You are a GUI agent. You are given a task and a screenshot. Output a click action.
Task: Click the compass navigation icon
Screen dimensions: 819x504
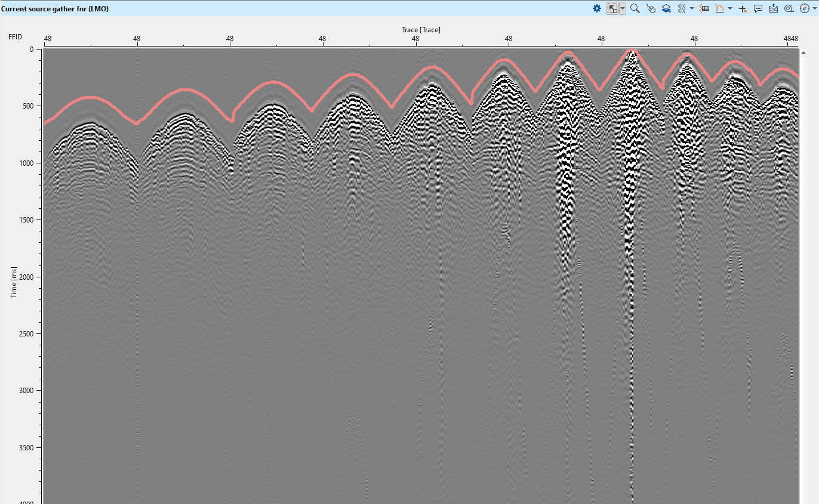click(x=803, y=8)
